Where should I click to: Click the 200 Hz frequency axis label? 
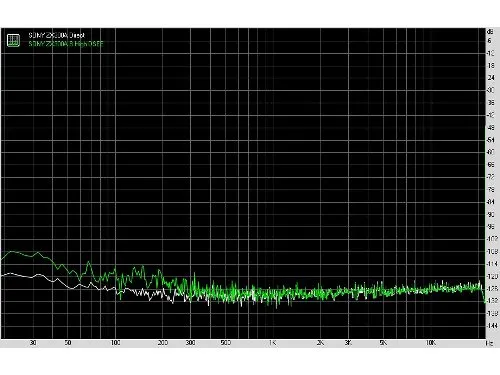[163, 343]
